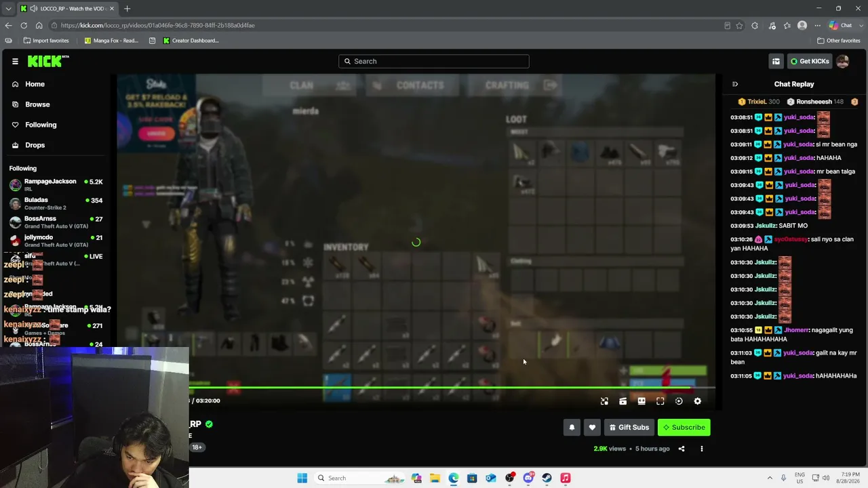The width and height of the screenshot is (868, 488).
Task: Click username Jhomerr in chat
Action: [x=796, y=330]
